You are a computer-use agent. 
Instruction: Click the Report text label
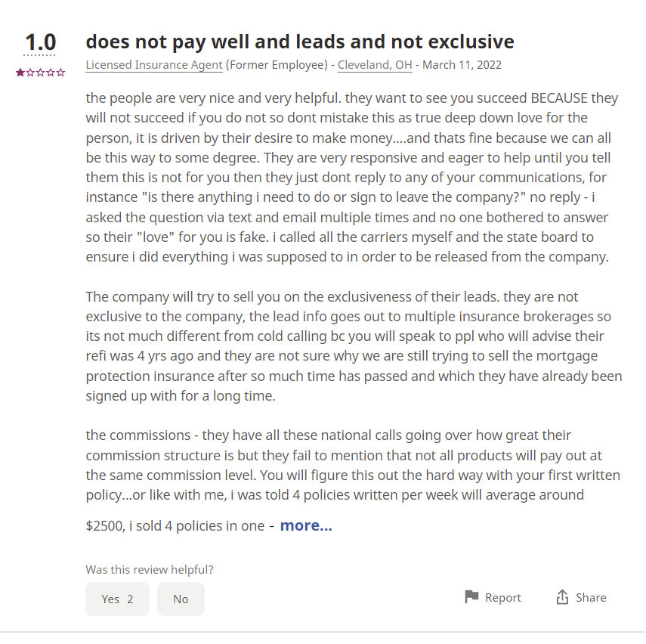pyautogui.click(x=503, y=597)
